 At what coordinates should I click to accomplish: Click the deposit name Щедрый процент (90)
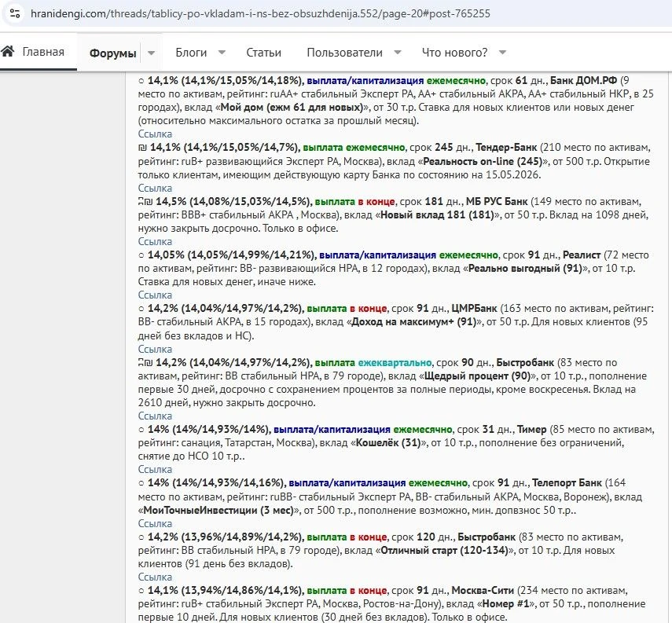tap(477, 376)
